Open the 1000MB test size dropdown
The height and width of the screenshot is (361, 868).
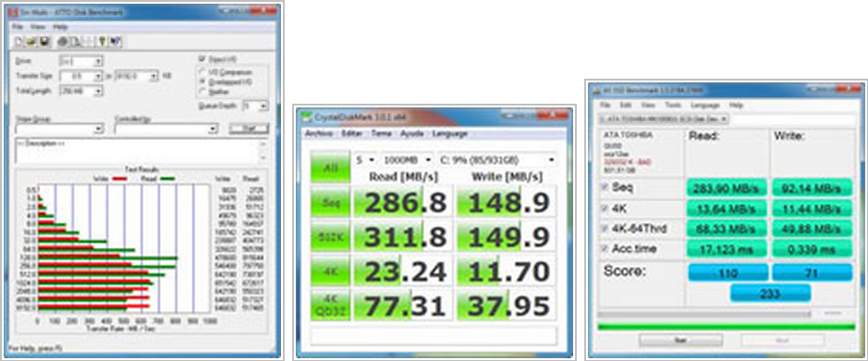[x=409, y=160]
